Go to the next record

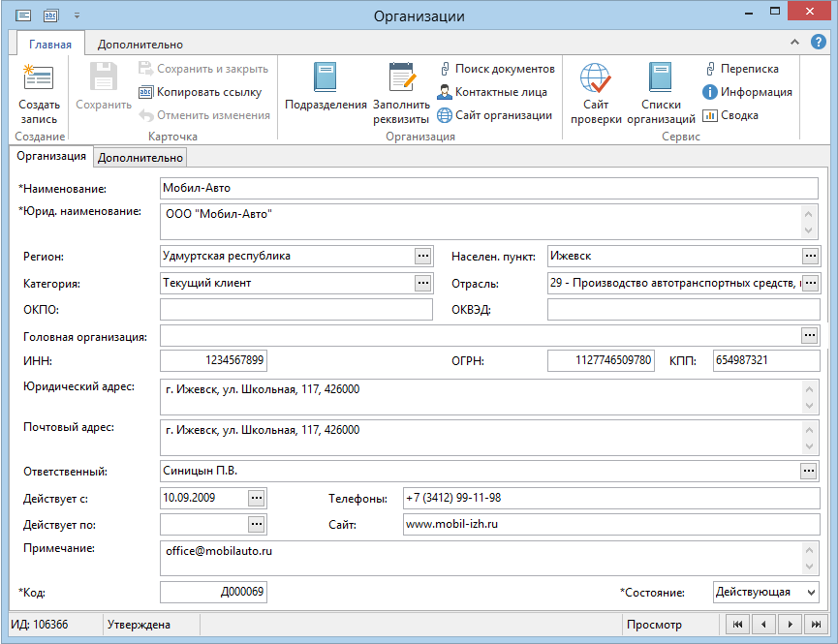(x=790, y=625)
